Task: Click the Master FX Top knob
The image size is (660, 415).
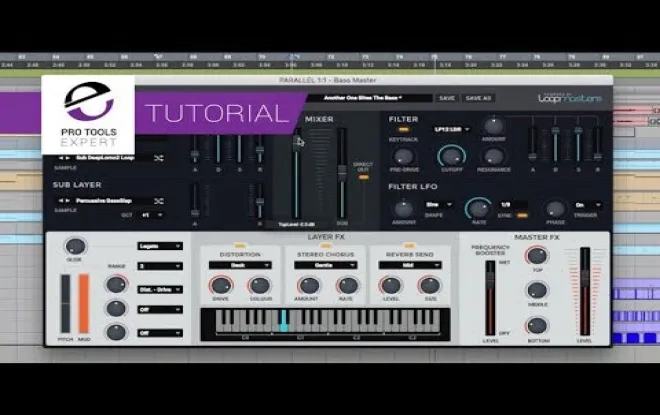Action: click(537, 255)
